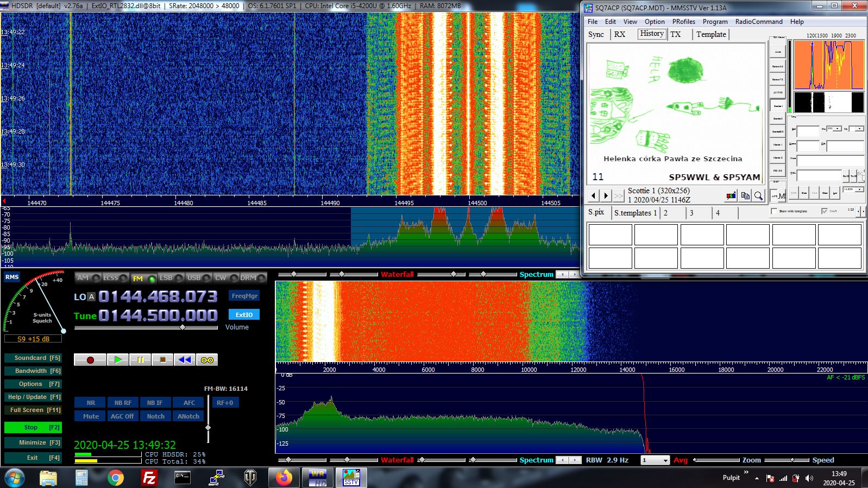Switch to the Template tab
The height and width of the screenshot is (488, 868).
711,34
